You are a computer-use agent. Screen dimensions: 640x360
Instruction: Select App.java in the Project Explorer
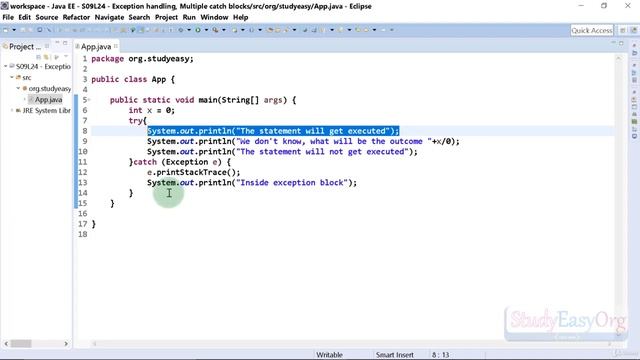click(45, 99)
